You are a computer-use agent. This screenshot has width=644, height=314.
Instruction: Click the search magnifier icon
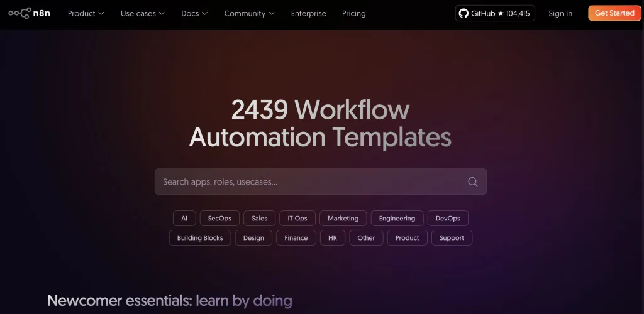(473, 181)
